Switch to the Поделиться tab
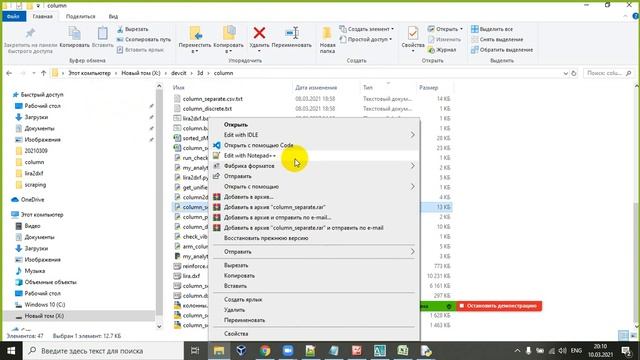 (80, 16)
